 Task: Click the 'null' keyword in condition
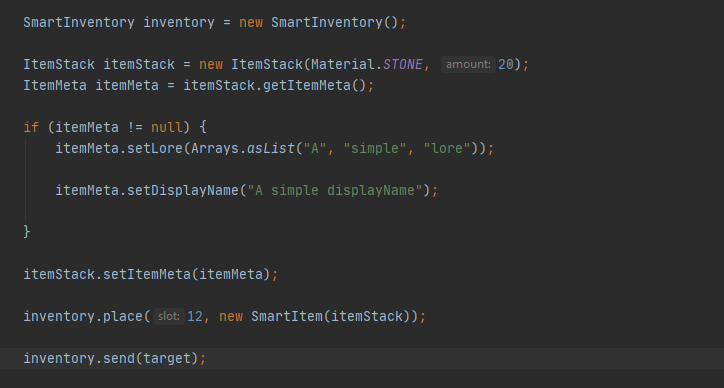point(167,127)
